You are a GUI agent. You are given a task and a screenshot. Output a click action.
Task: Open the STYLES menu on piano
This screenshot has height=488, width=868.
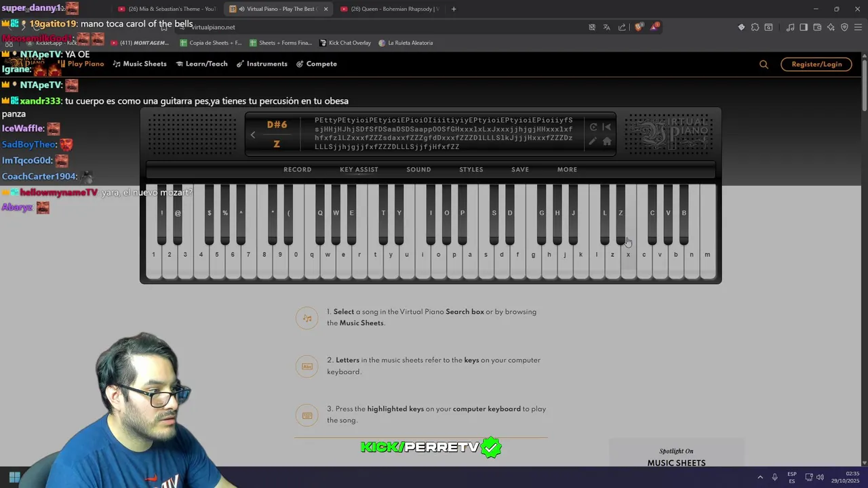click(x=471, y=169)
